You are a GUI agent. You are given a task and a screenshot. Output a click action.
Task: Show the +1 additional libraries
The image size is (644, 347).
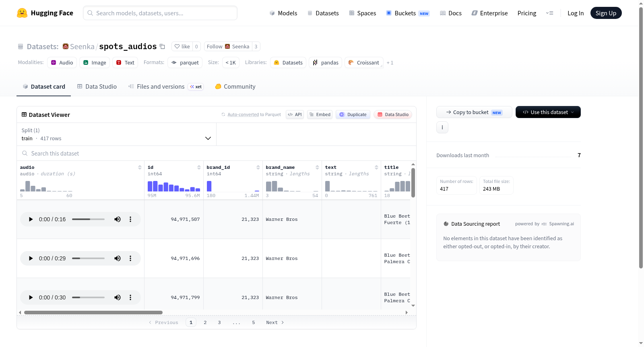coord(390,62)
